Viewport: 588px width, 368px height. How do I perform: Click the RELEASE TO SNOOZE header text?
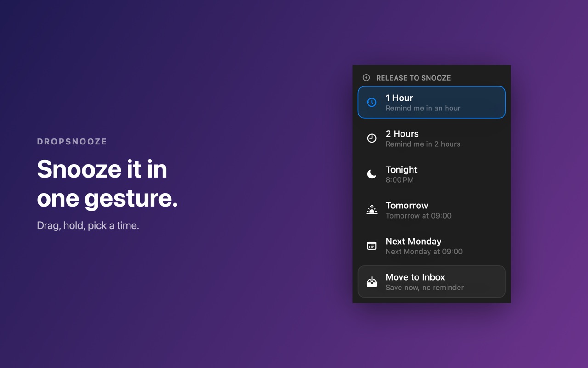pos(413,78)
